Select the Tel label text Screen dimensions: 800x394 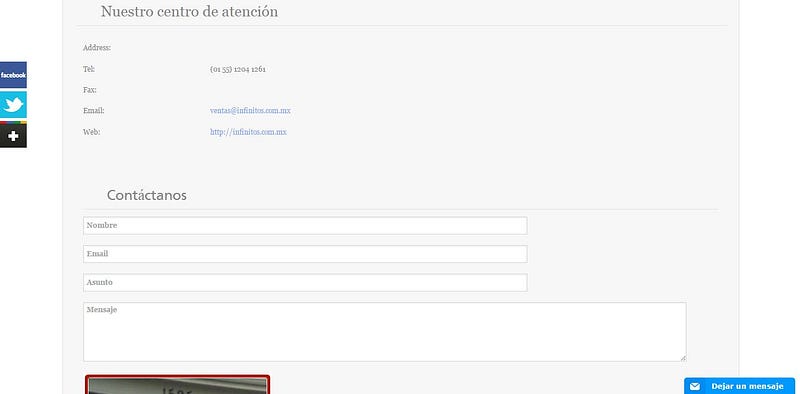click(x=89, y=69)
